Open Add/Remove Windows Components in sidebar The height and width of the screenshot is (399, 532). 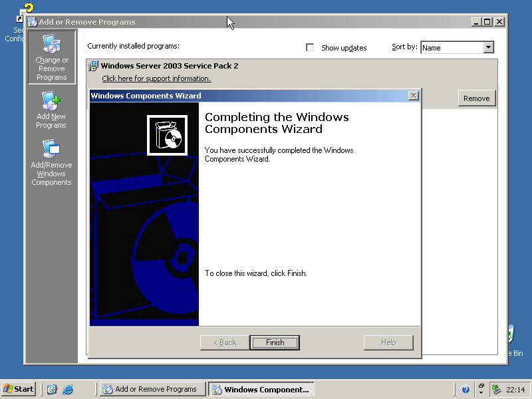(x=51, y=163)
